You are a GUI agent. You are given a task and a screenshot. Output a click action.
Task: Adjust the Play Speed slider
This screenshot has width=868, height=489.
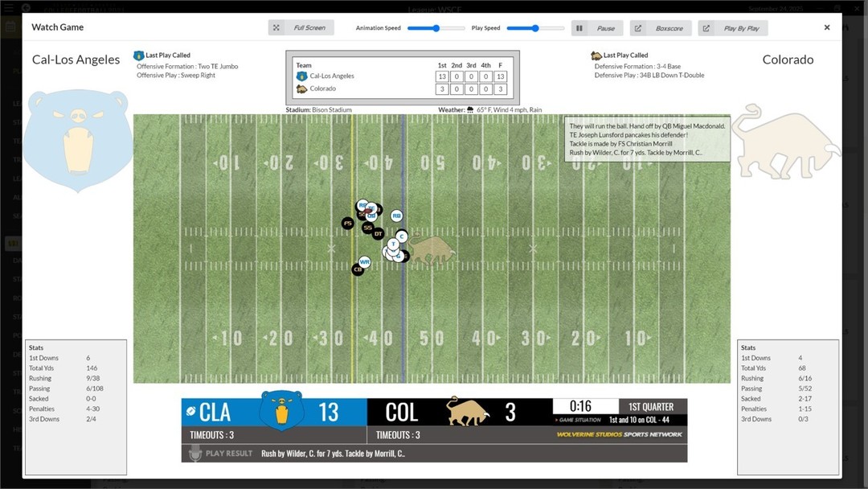535,27
